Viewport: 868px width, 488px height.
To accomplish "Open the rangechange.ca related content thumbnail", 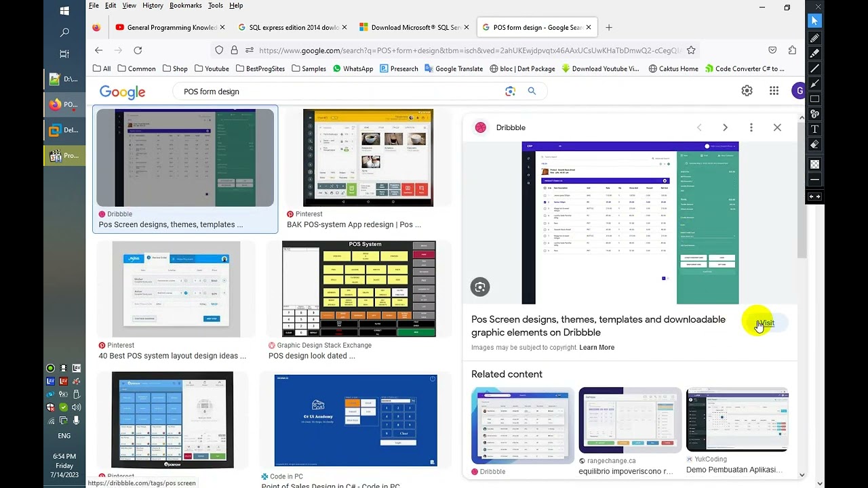I will (x=630, y=420).
